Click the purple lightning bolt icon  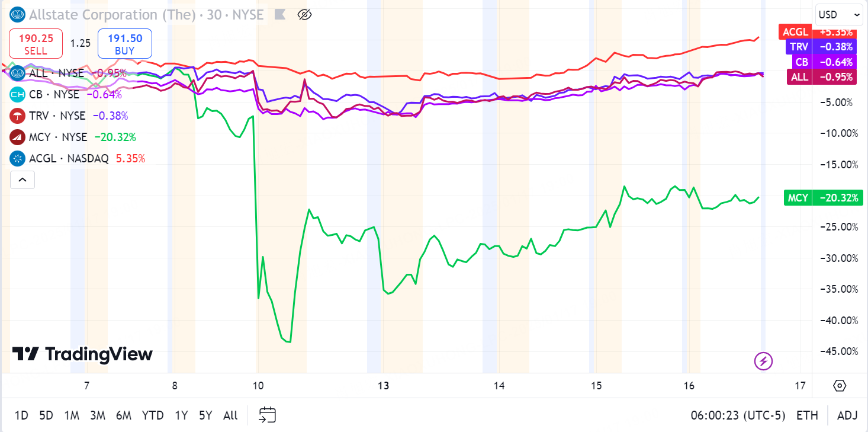coord(763,360)
